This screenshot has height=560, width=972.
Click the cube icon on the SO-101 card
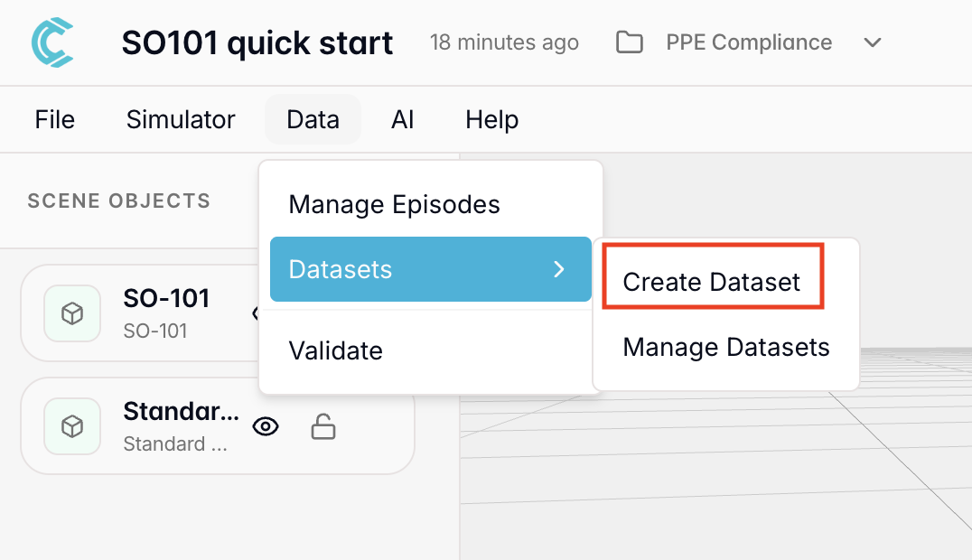72,313
